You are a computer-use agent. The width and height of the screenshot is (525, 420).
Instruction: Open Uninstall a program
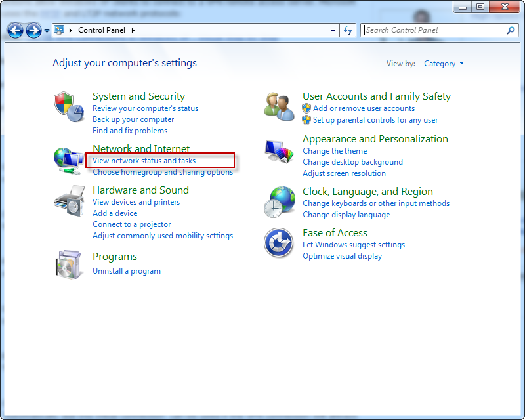[x=127, y=271]
